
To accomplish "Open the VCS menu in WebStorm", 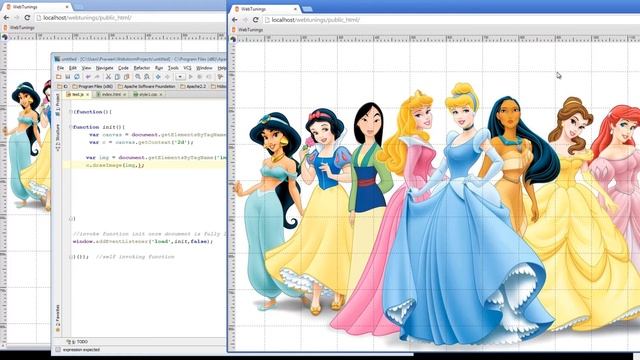I will [x=187, y=68].
